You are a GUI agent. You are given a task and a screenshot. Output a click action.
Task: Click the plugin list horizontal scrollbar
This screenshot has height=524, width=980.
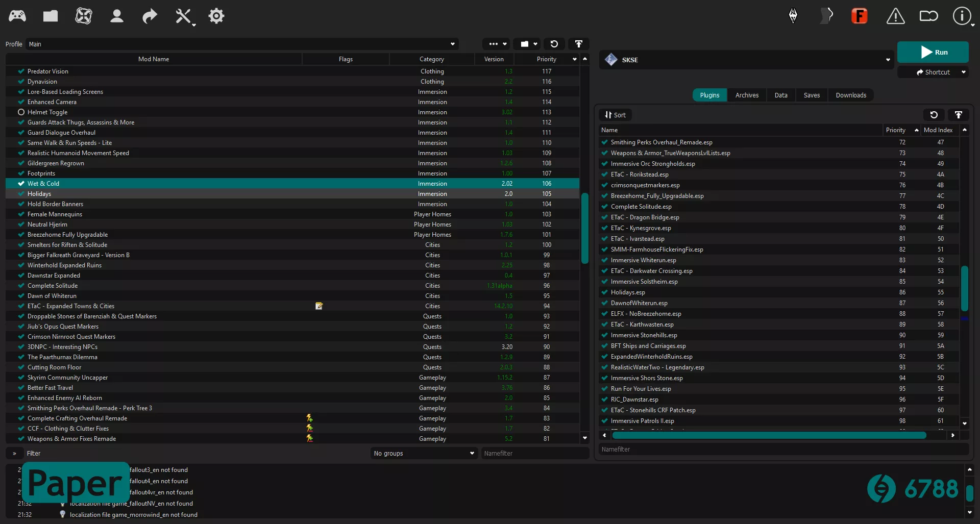click(x=769, y=435)
